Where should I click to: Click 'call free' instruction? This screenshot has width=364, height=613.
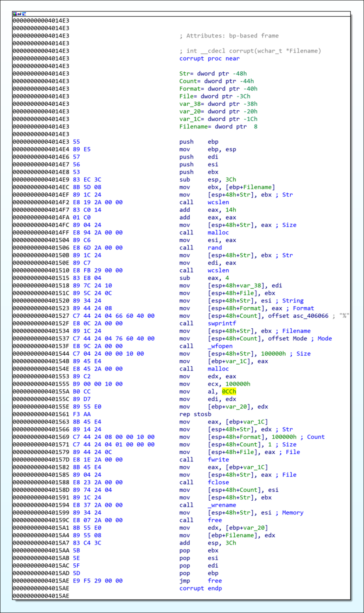[201, 520]
